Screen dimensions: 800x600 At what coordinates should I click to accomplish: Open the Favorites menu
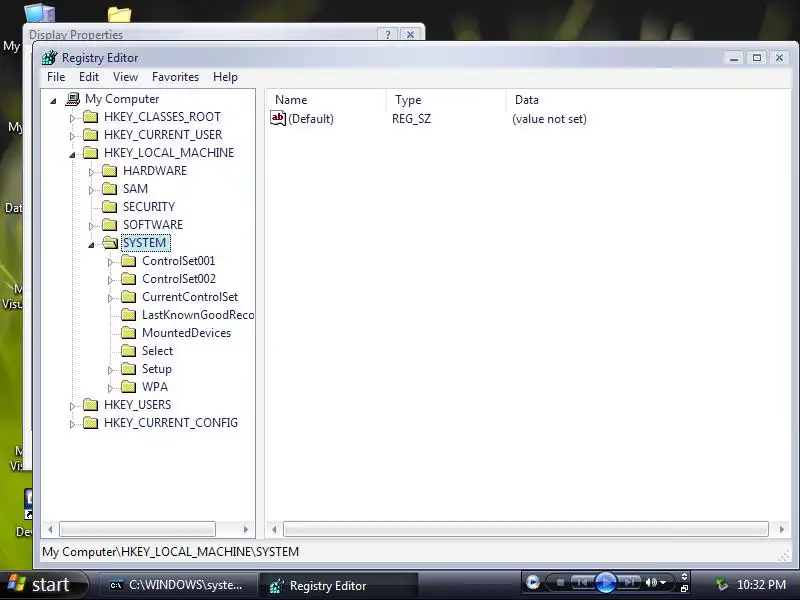coord(176,77)
